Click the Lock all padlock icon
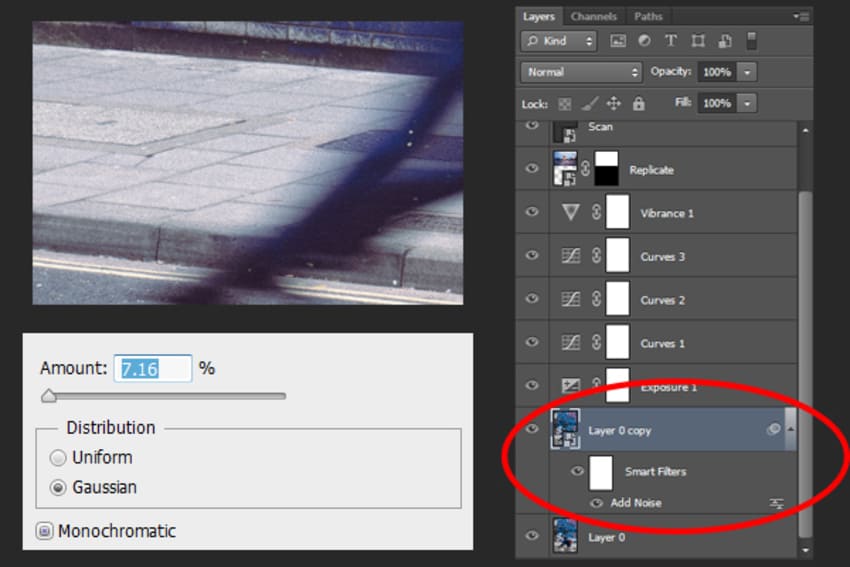Screen dimensions: 850x567 (639, 103)
